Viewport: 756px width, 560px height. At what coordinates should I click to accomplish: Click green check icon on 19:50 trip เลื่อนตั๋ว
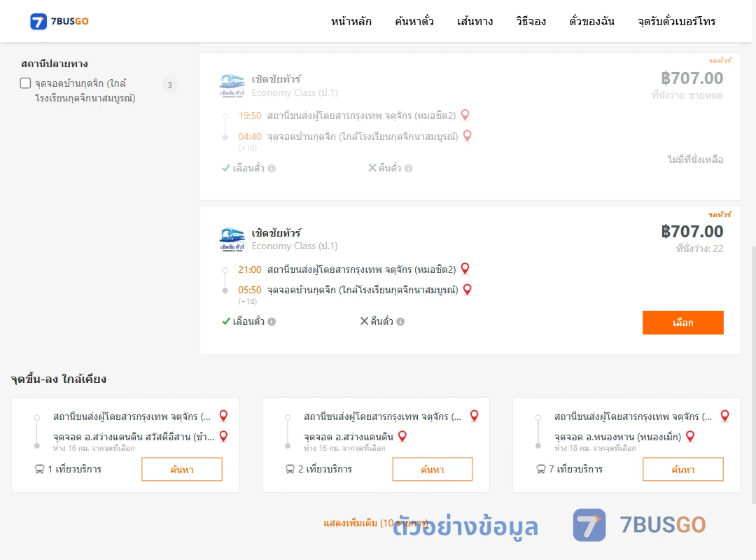(225, 168)
